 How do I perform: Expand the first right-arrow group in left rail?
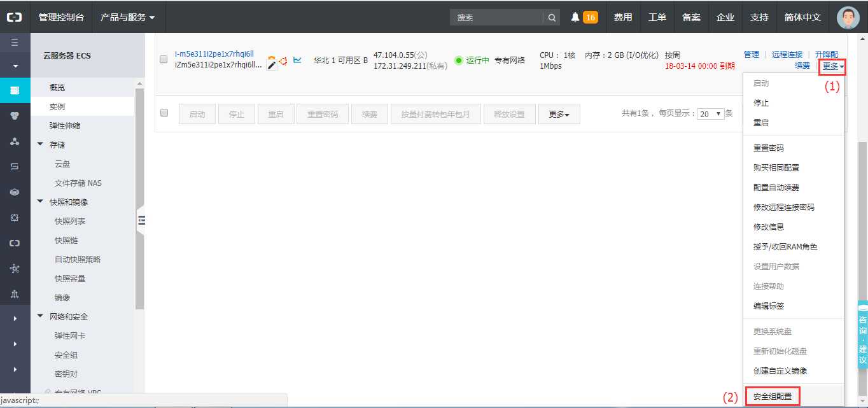click(15, 318)
